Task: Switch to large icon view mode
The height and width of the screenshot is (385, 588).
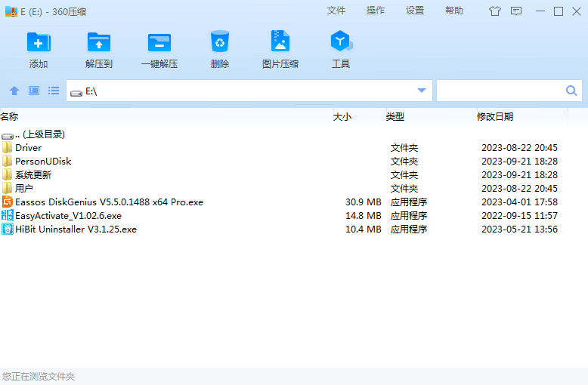Action: pos(34,91)
